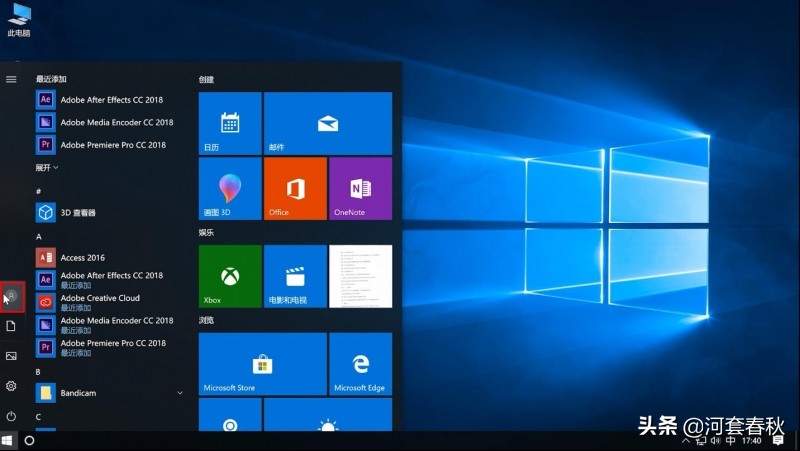Screen dimensions: 800x451
Task: Open the Xbox tile
Action: click(230, 276)
